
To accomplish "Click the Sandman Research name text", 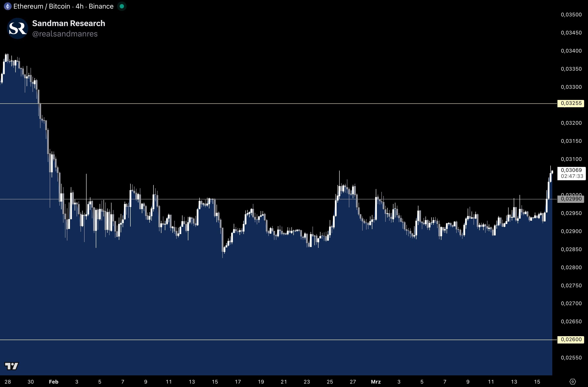I will click(68, 23).
